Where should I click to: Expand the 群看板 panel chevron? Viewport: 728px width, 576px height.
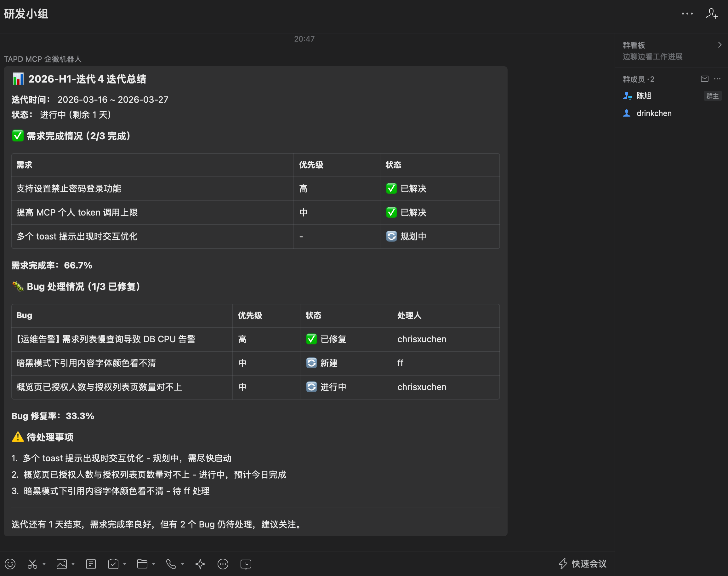pos(719,45)
